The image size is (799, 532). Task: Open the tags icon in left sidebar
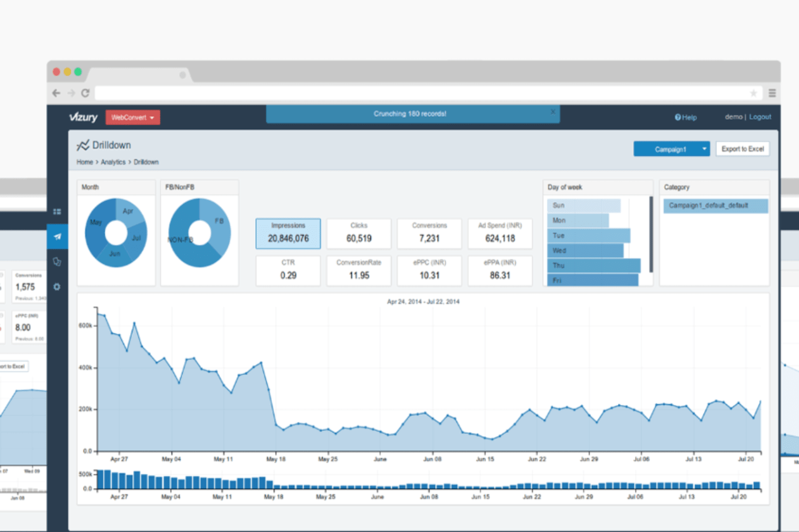57,261
